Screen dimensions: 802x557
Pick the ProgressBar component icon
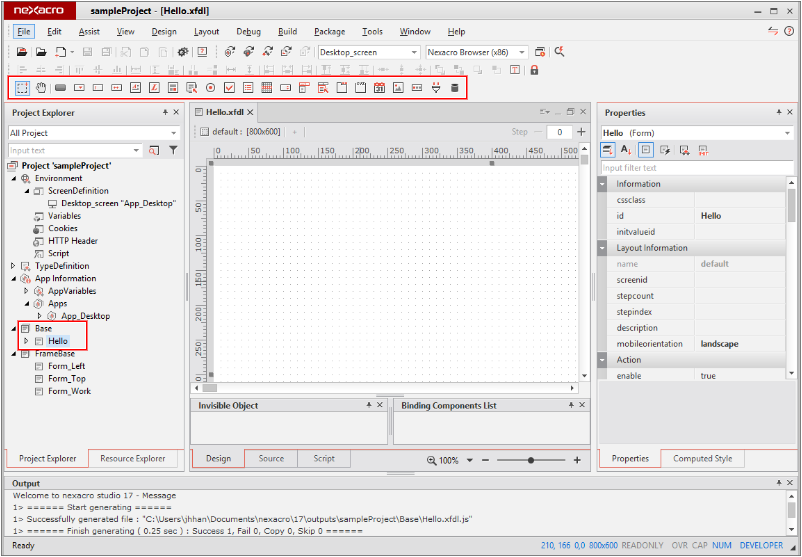[x=417, y=88]
